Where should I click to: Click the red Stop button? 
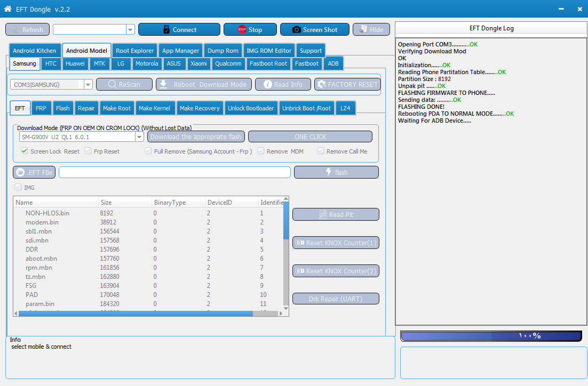pos(250,30)
